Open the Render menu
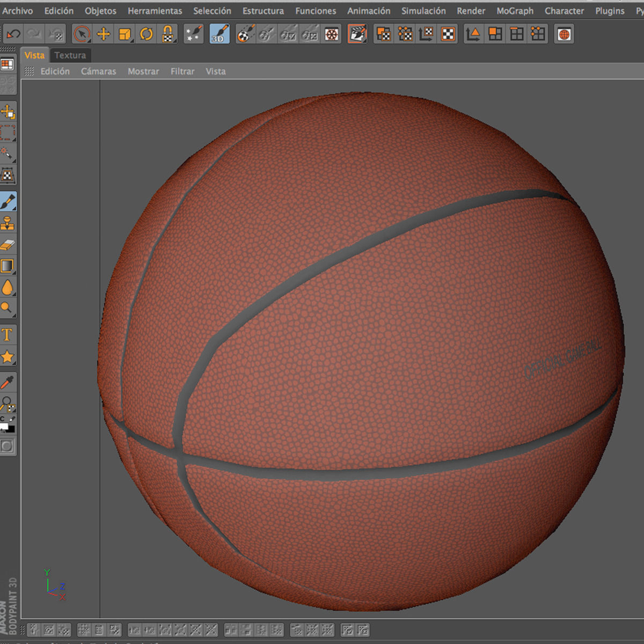 [471, 11]
